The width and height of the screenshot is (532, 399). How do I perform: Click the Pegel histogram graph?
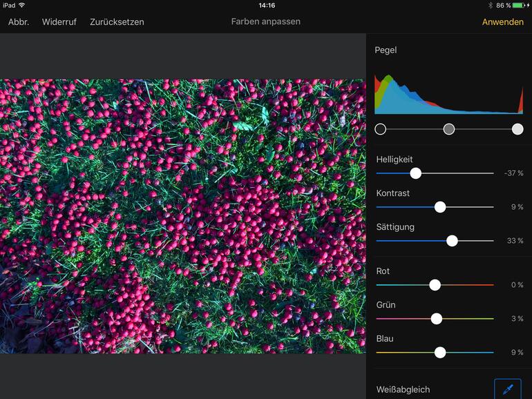(448, 93)
